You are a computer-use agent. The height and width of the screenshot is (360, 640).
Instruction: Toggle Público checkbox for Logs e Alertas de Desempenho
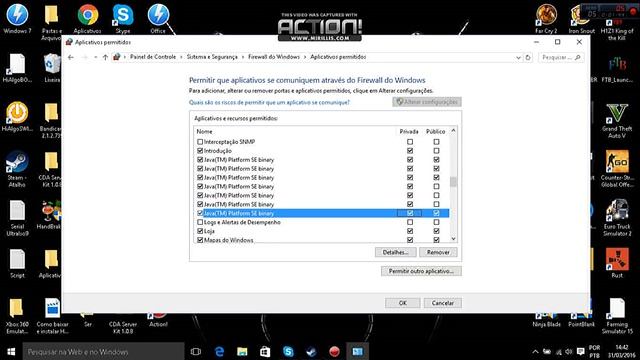point(436,222)
